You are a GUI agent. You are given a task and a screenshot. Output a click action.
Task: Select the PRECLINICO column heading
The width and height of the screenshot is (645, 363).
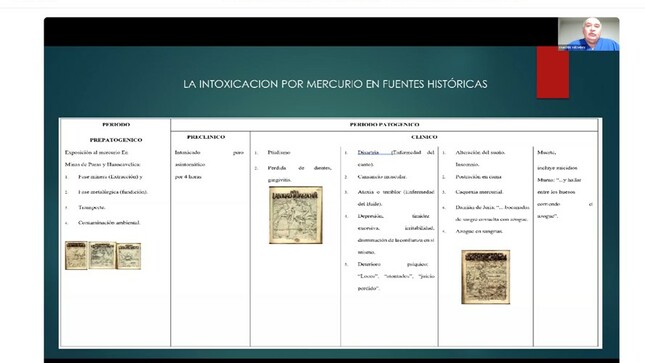206,137
